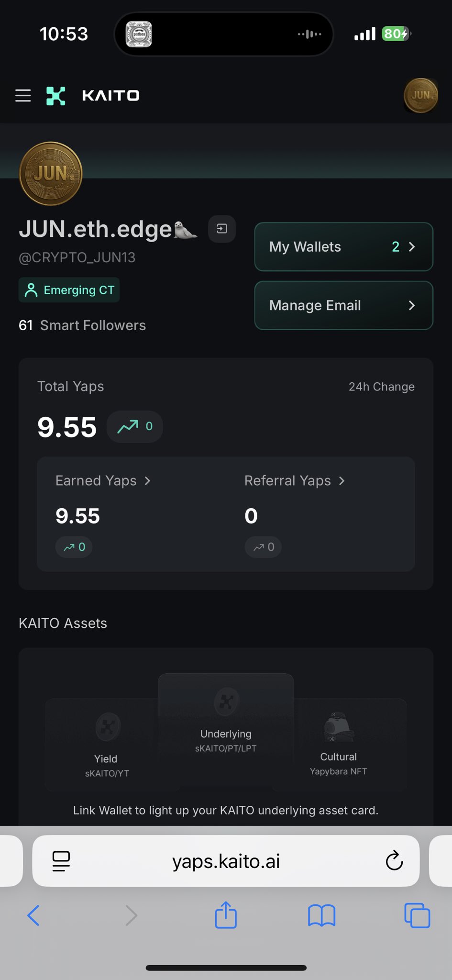Open My Wallets panel
The height and width of the screenshot is (980, 452).
[x=343, y=247]
